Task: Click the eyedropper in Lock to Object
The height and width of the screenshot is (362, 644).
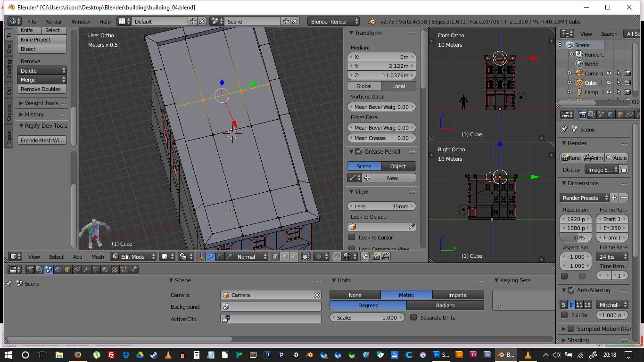Action: (412, 227)
